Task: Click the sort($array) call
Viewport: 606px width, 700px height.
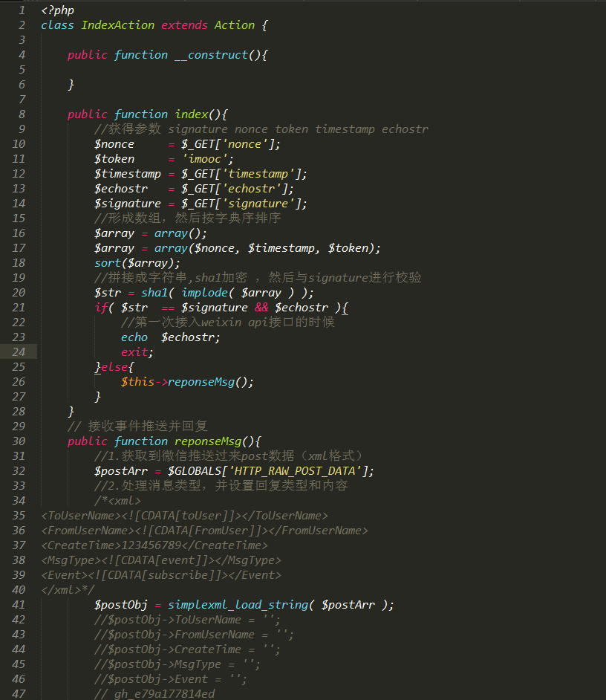Action: click(134, 263)
